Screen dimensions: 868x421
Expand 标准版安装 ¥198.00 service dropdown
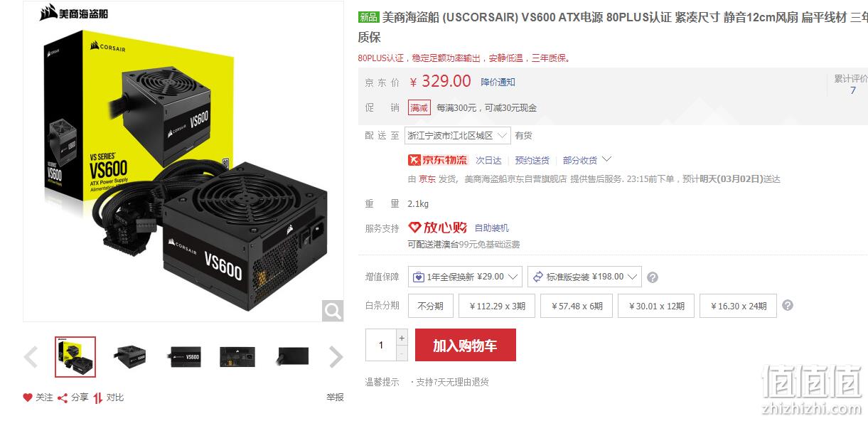tap(584, 277)
